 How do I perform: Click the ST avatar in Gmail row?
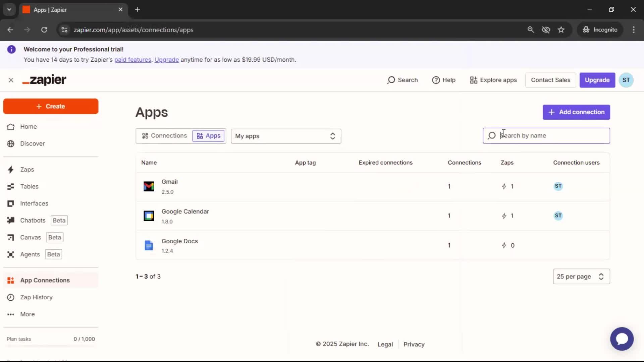click(558, 186)
